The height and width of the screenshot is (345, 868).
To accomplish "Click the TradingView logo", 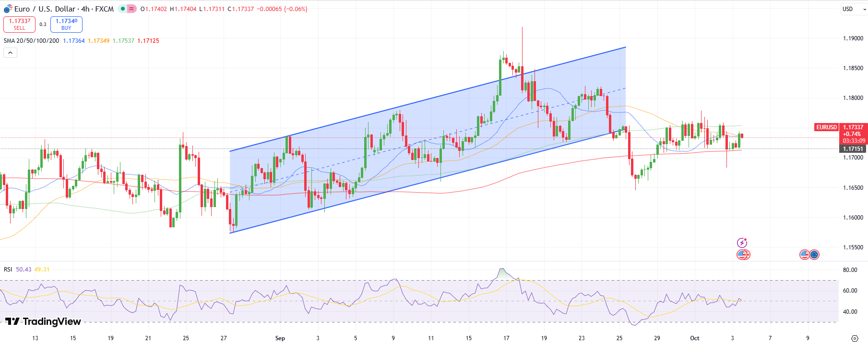I will (43, 321).
